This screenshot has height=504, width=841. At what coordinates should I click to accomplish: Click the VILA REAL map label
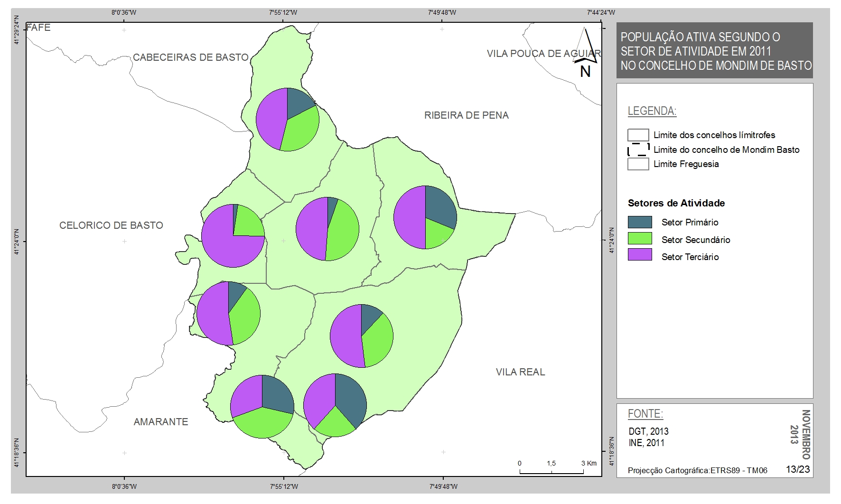(x=520, y=372)
